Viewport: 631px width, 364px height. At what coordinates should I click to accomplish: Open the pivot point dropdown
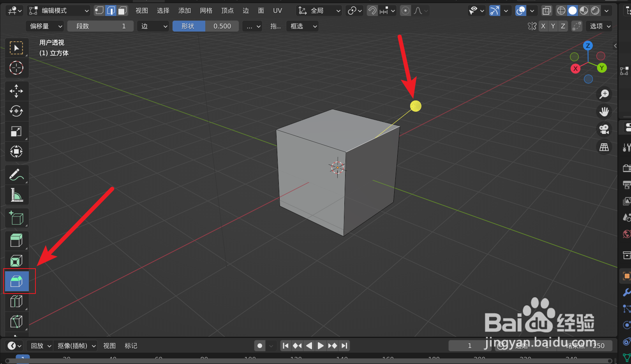[354, 11]
